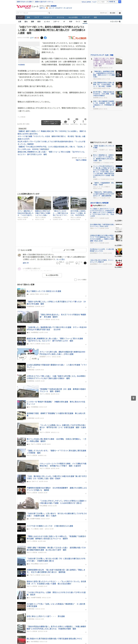Image resolution: width=138 pixels, height=644 pixels.
Task: Open settings via the gear icon
Action: [x=120, y=13]
